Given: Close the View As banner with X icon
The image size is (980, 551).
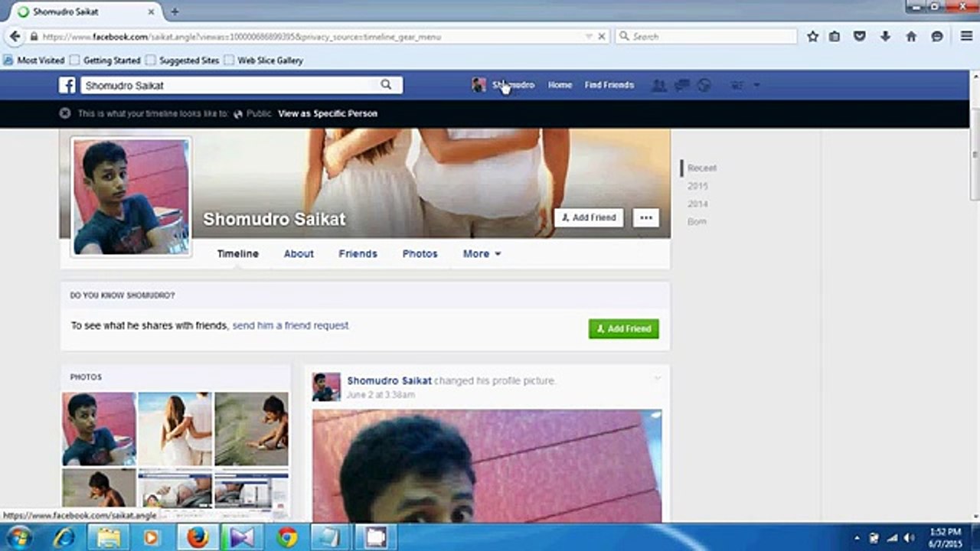Looking at the screenshot, I should tap(65, 113).
